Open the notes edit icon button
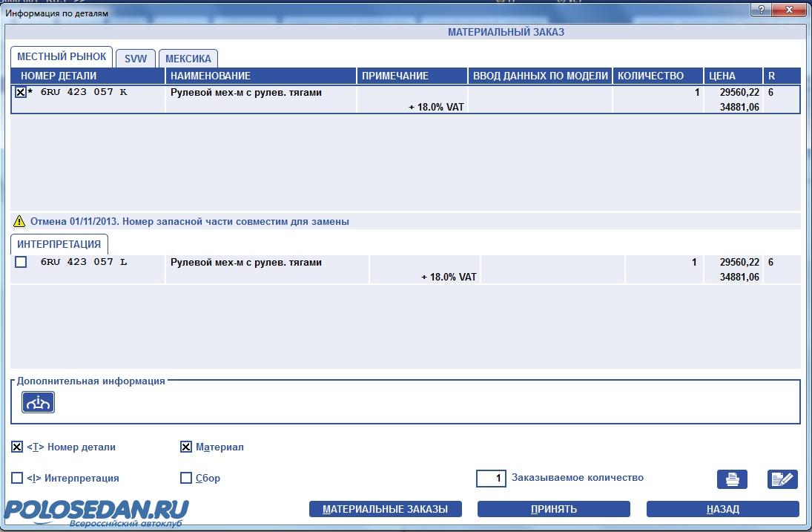This screenshot has width=812, height=532. 782,479
